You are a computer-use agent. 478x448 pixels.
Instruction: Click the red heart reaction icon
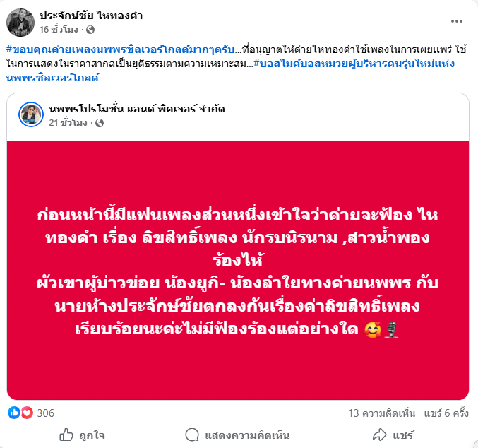tap(27, 413)
